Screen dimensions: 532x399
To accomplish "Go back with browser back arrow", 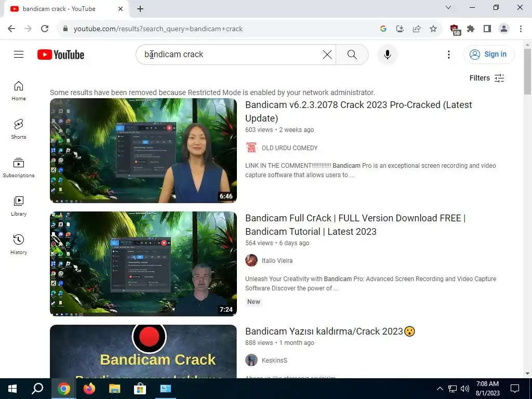I will 11,29.
